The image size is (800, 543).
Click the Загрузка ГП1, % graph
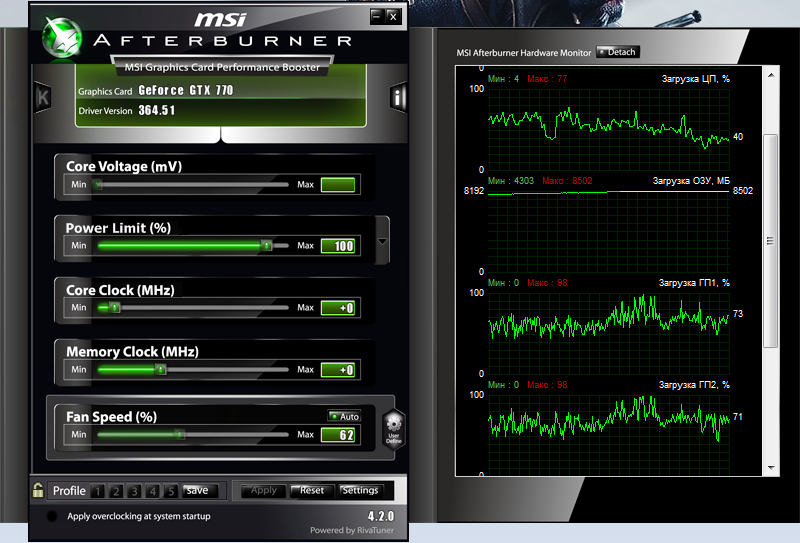click(x=609, y=334)
